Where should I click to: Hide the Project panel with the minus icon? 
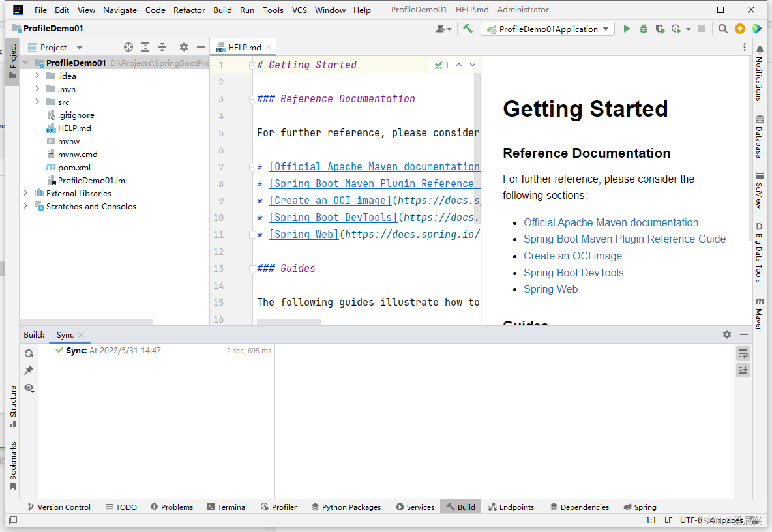pos(200,47)
